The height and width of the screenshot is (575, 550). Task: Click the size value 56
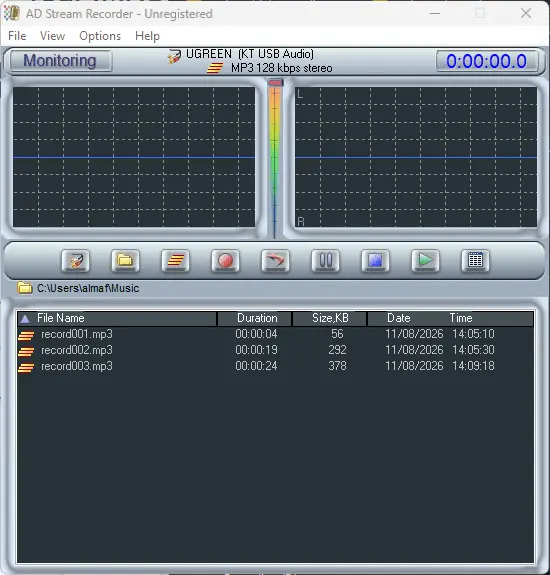click(x=337, y=334)
